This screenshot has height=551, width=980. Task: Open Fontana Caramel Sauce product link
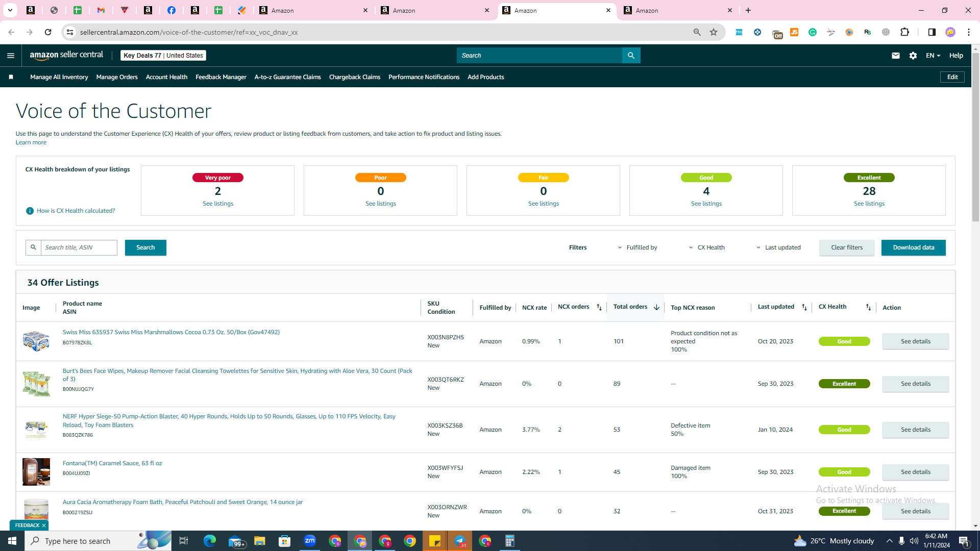[x=112, y=463]
